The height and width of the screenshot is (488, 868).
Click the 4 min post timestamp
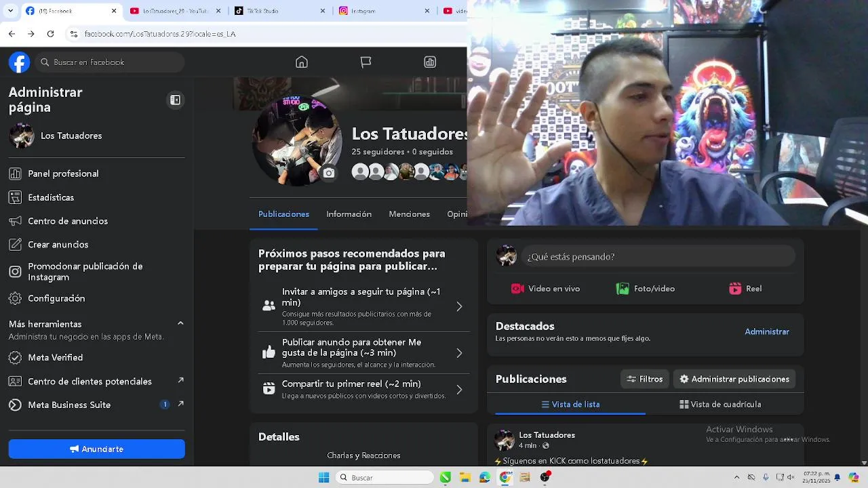click(x=528, y=446)
